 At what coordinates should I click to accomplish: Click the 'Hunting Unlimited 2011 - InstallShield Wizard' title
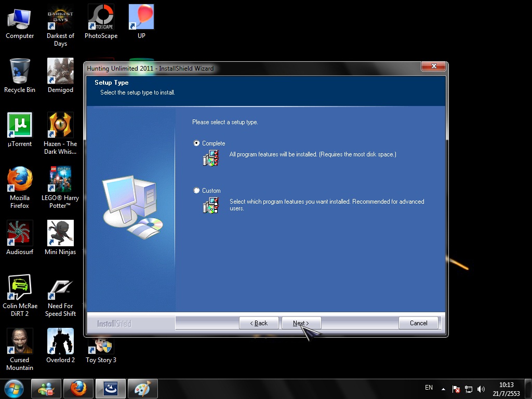point(150,68)
